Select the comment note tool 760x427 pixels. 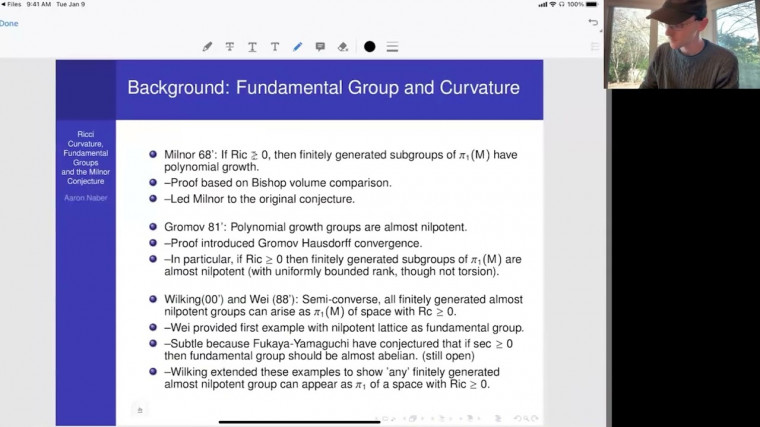tap(320, 47)
